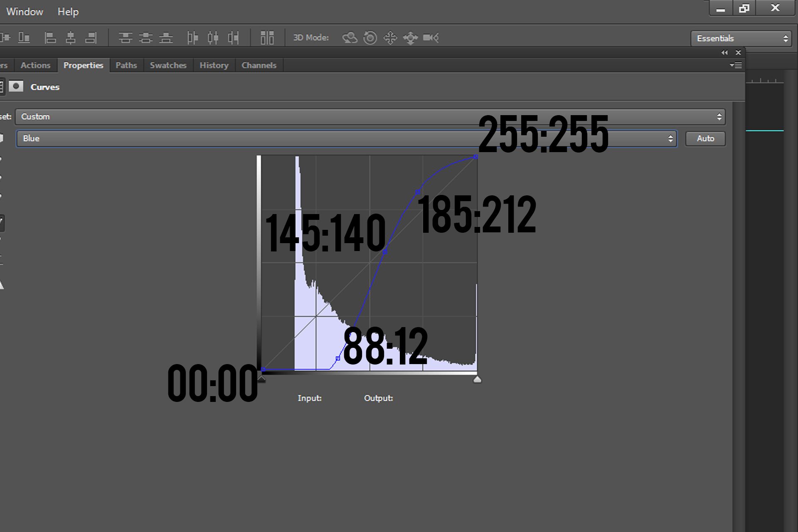The width and height of the screenshot is (798, 532).
Task: Click Distribute vertical centers icon
Action: pyautogui.click(x=145, y=38)
